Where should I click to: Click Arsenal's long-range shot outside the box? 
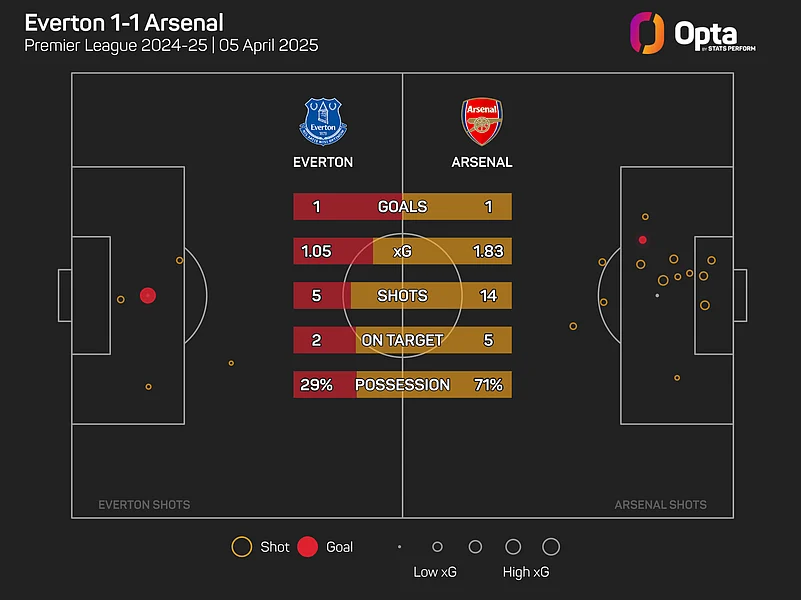pyautogui.click(x=573, y=326)
